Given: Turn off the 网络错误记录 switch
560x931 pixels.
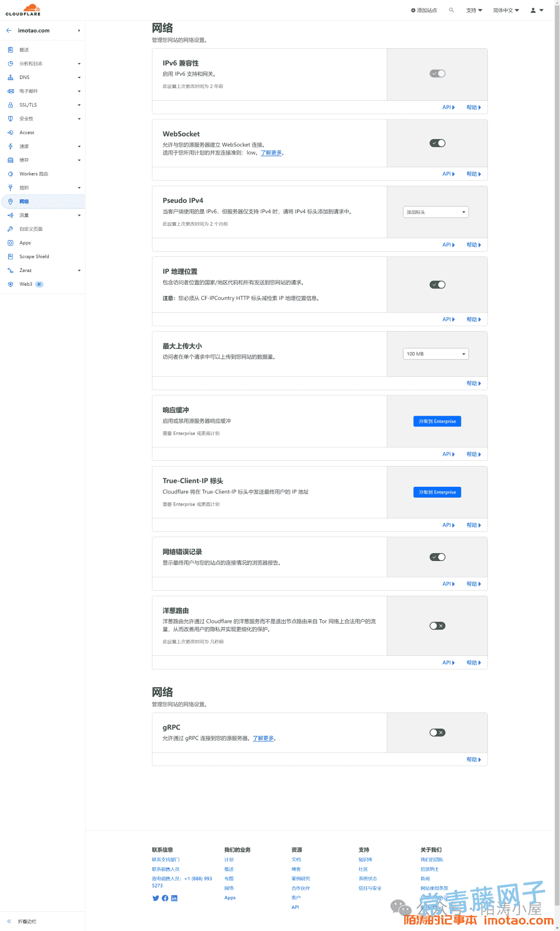Looking at the screenshot, I should pos(438,557).
